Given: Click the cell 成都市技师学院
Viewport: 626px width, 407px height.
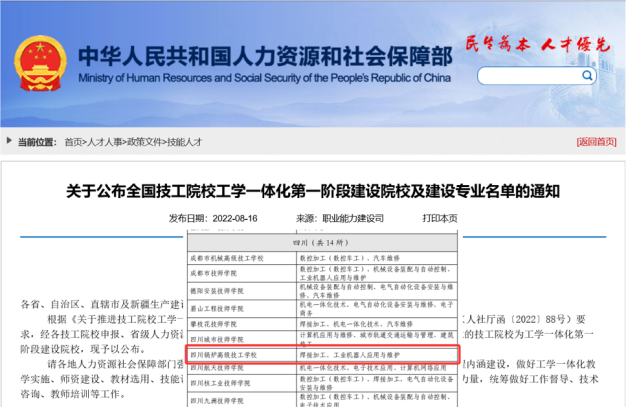Looking at the screenshot, I should 242,273.
